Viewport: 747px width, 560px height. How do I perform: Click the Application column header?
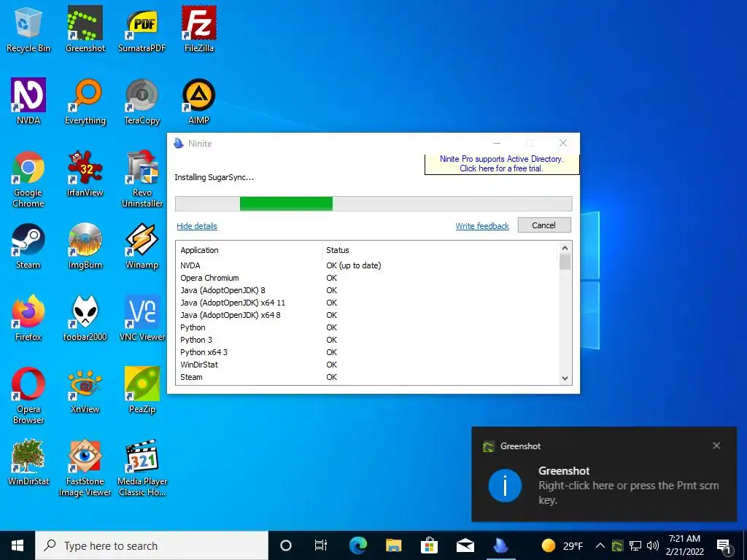click(x=249, y=250)
